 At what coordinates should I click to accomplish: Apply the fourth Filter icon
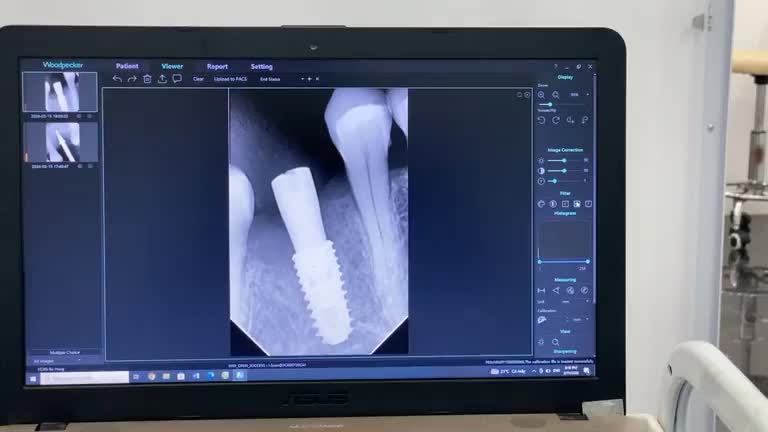[577, 204]
